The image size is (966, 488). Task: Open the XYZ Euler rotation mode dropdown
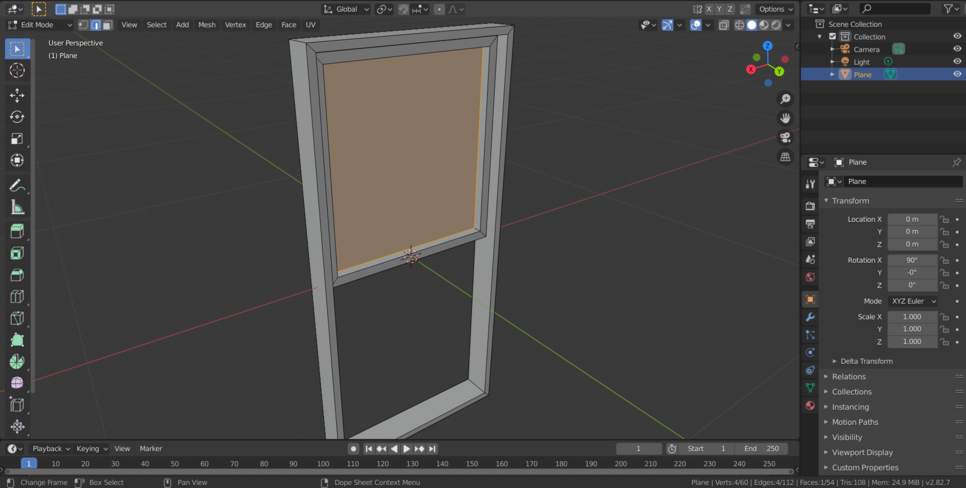(x=912, y=301)
